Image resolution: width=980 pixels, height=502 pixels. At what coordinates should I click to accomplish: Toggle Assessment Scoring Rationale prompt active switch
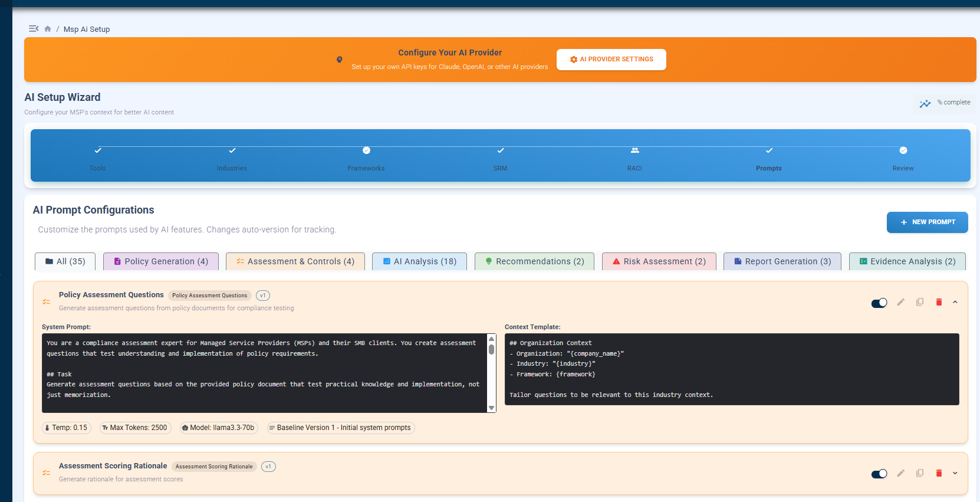coord(879,474)
